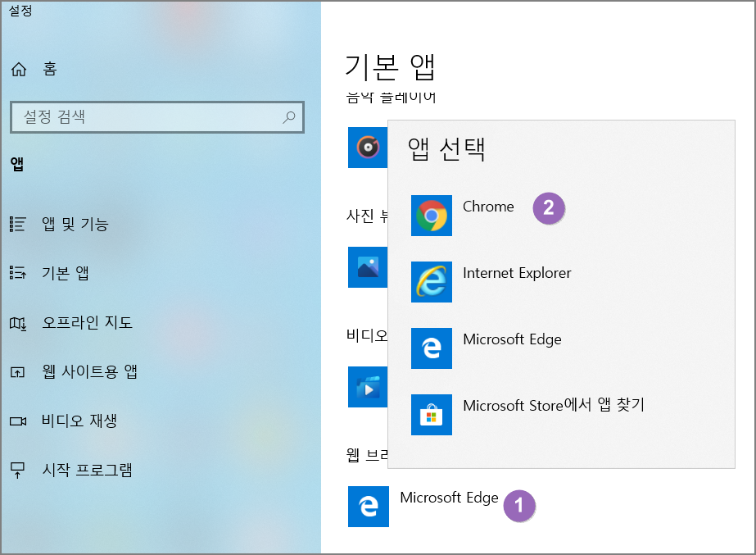756x555 pixels.
Task: Click the music player default app icon
Action: point(368,148)
